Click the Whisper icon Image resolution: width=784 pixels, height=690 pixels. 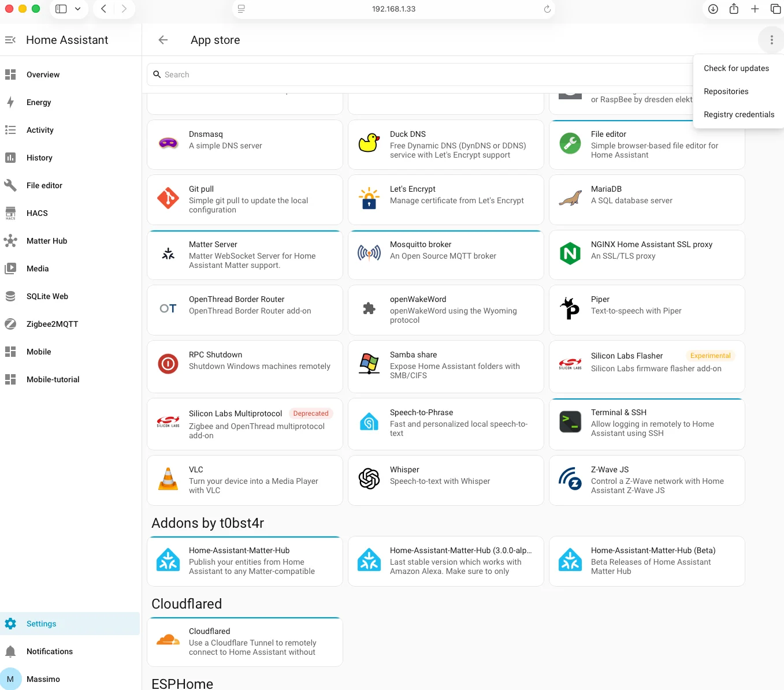(369, 479)
